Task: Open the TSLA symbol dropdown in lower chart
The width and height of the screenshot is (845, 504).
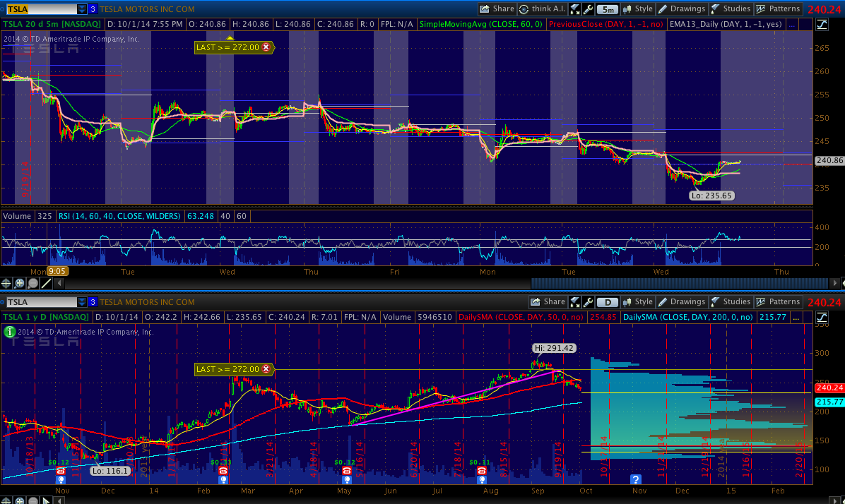Action: point(81,302)
